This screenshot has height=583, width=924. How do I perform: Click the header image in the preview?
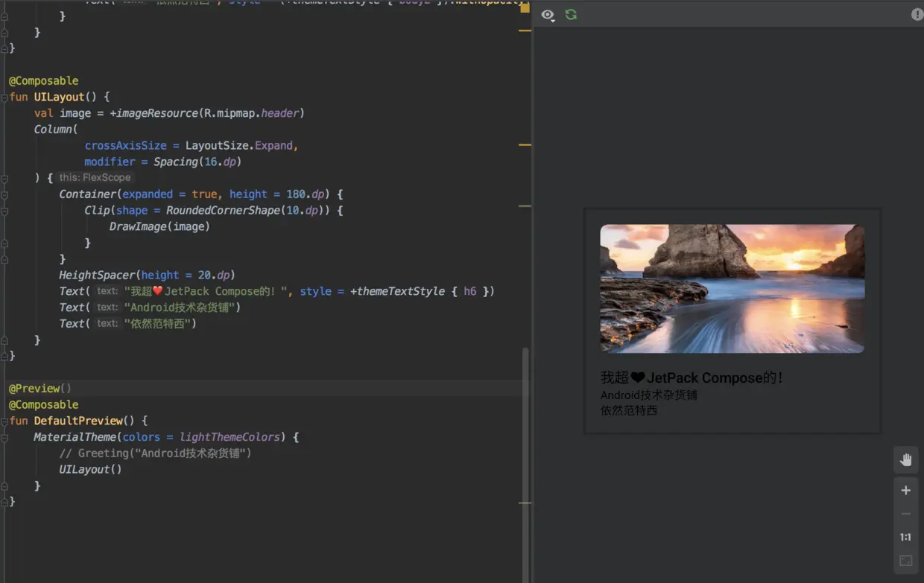point(732,289)
